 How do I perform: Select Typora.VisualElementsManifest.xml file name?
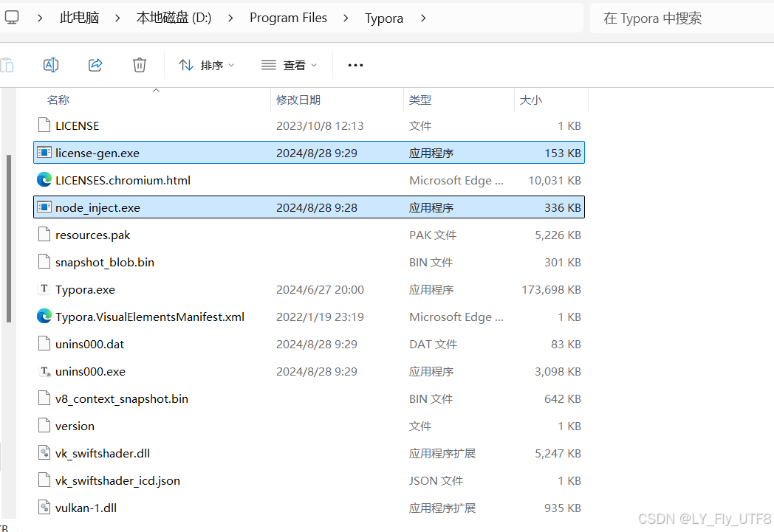point(150,317)
